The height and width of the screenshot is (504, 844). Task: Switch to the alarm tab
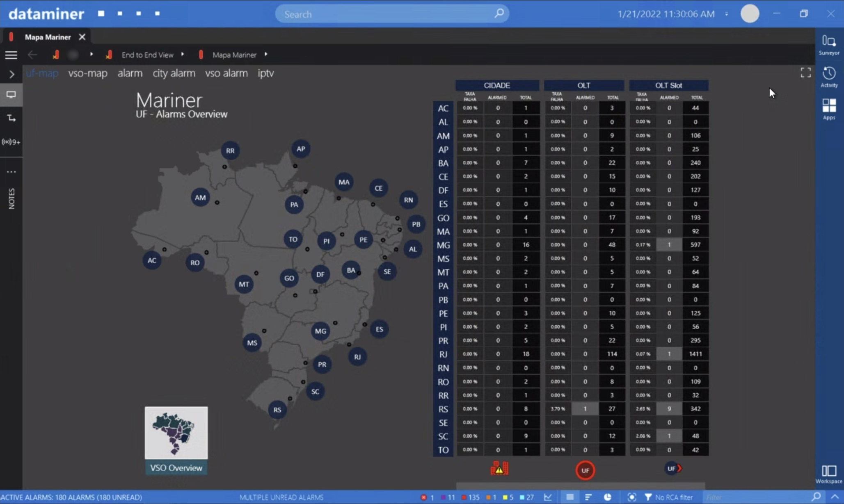point(130,73)
